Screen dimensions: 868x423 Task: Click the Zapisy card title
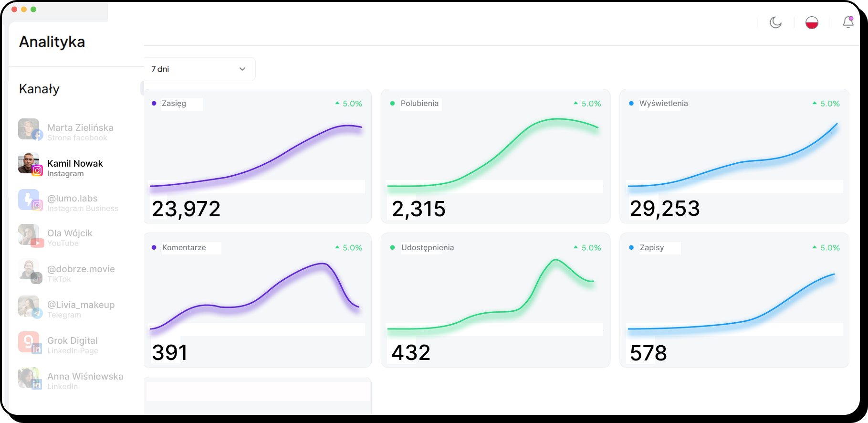(x=652, y=248)
